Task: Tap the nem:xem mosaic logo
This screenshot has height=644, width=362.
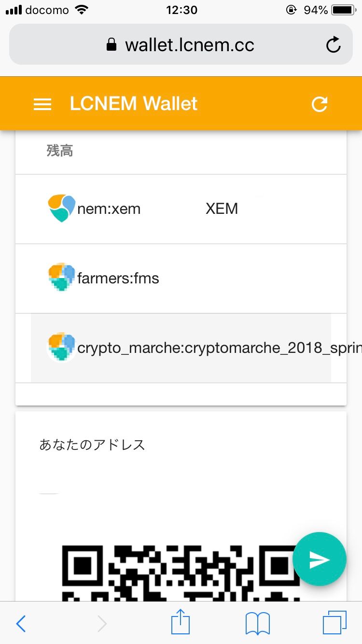Action: pos(62,209)
